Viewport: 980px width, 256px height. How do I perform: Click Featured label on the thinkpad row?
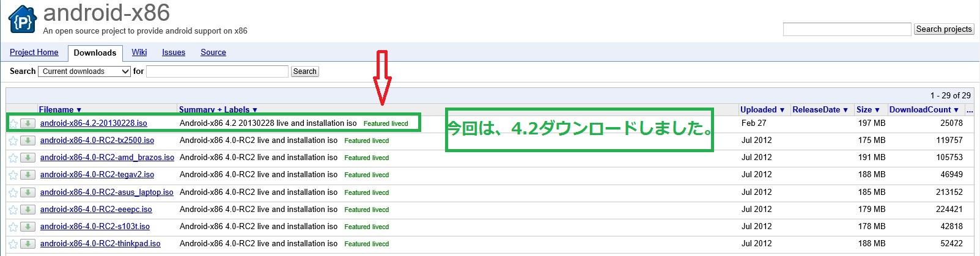[x=358, y=244]
